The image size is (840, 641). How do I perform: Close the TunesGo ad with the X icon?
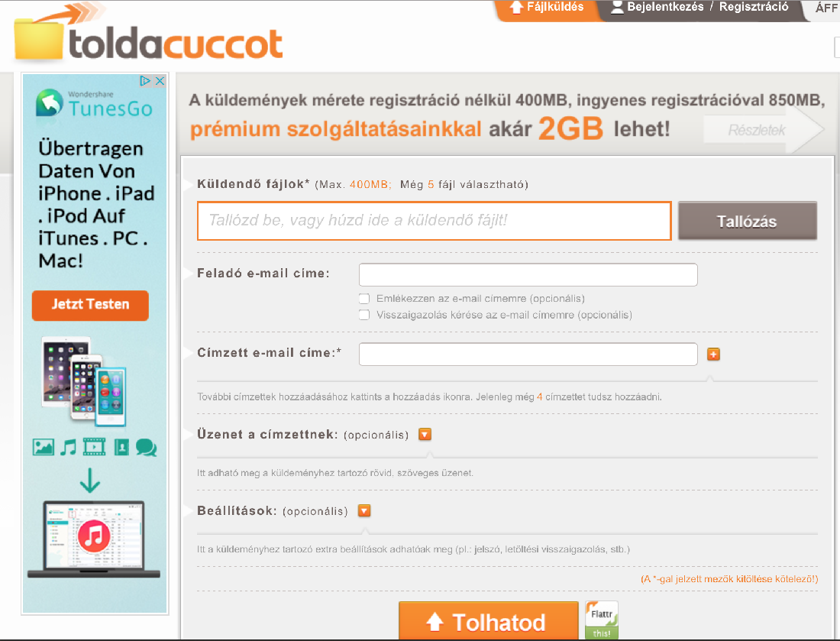(160, 81)
